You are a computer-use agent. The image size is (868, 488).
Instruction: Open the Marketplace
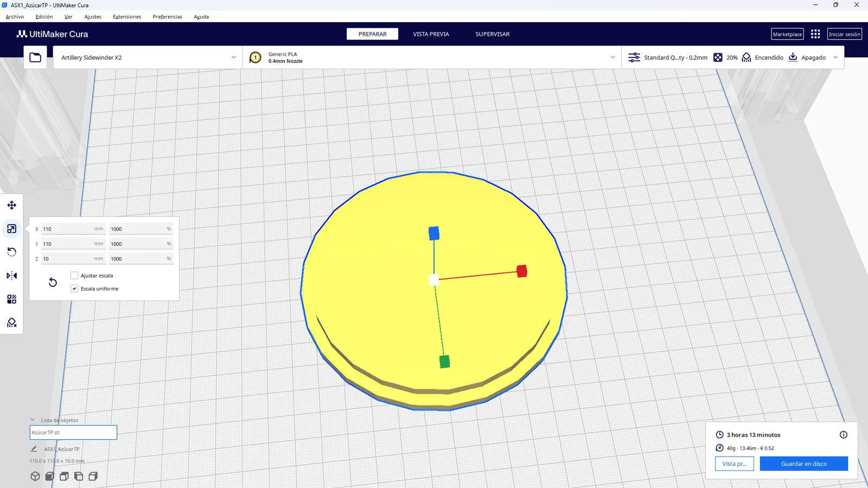click(787, 34)
